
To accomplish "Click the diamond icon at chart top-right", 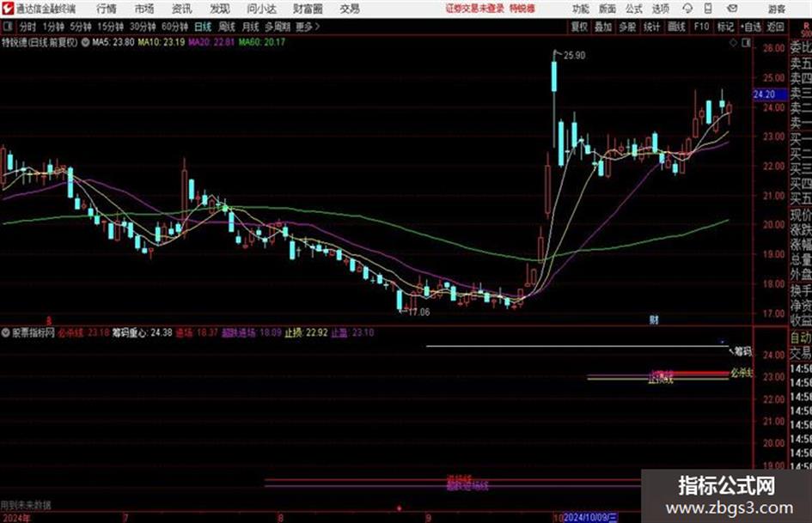I will (733, 43).
